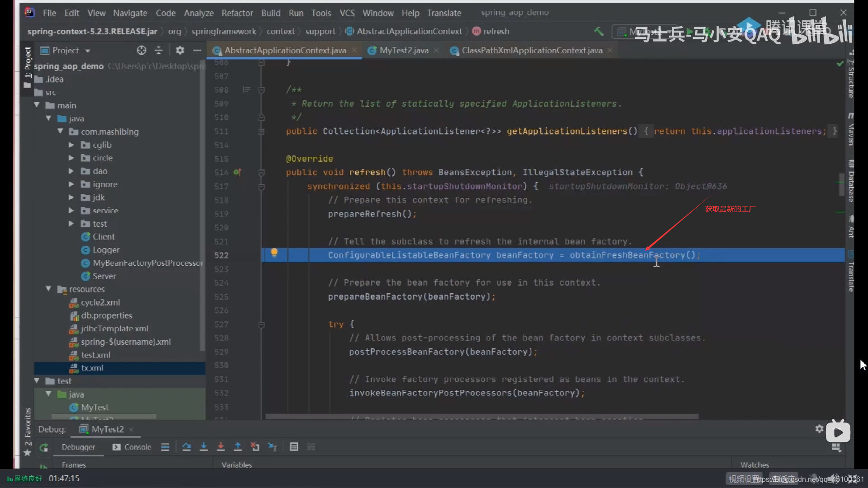The width and height of the screenshot is (868, 488).
Task: Click the Step Over debug icon
Action: point(186,447)
